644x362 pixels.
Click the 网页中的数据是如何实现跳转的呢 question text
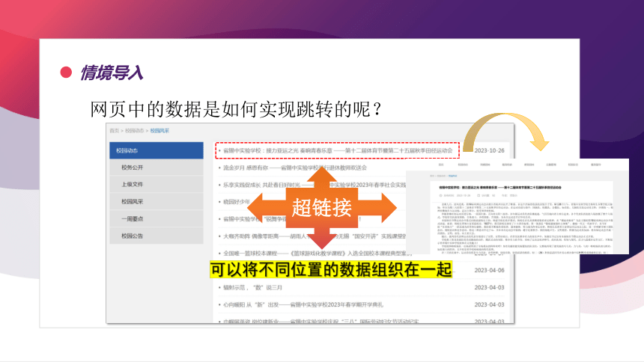235,109
